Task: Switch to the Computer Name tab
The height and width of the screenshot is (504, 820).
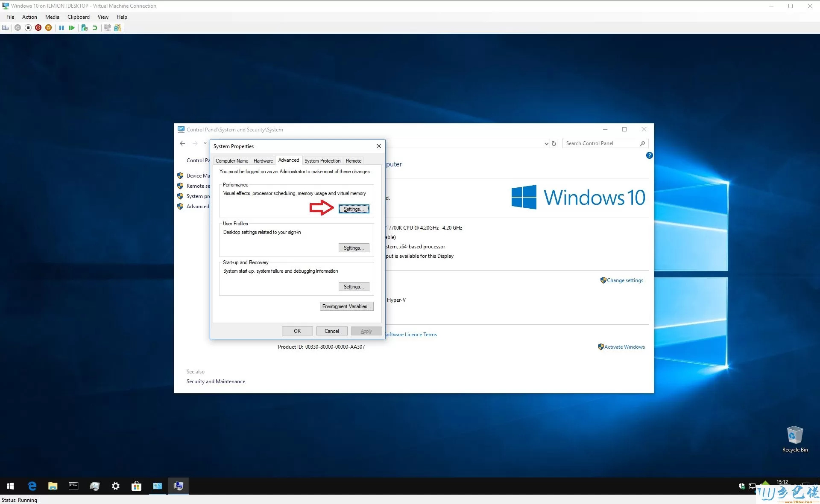Action: point(232,161)
